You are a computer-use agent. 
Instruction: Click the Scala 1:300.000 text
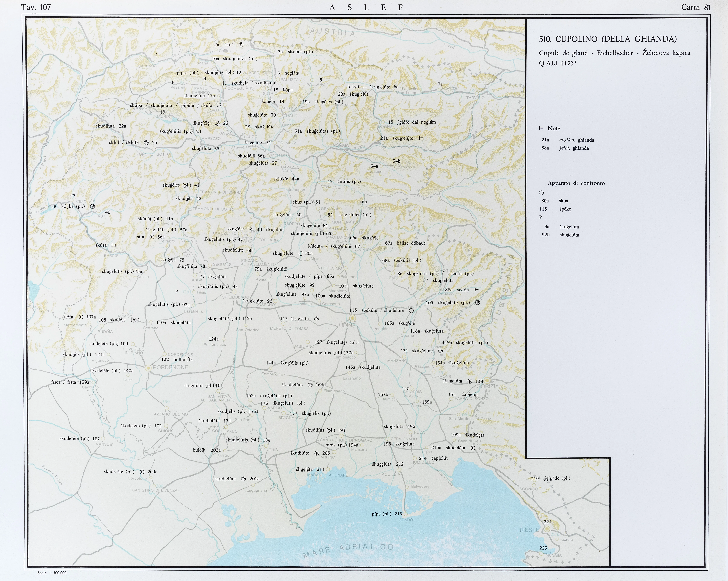point(52,573)
